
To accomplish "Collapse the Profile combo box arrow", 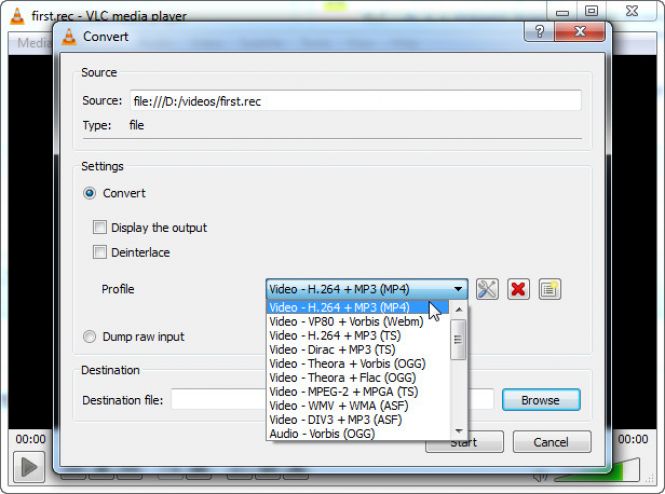I will click(x=458, y=289).
